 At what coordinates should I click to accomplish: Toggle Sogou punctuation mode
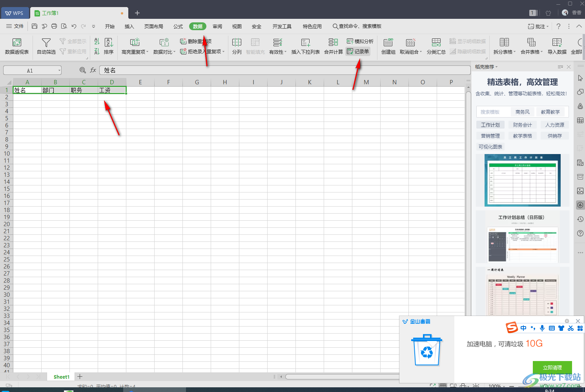pyautogui.click(x=533, y=328)
